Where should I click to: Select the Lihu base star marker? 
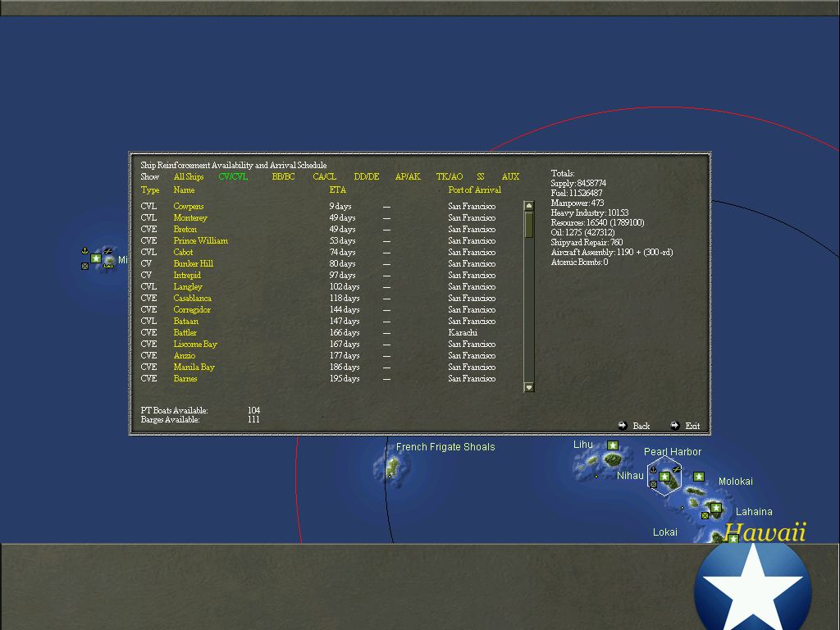coord(613,445)
